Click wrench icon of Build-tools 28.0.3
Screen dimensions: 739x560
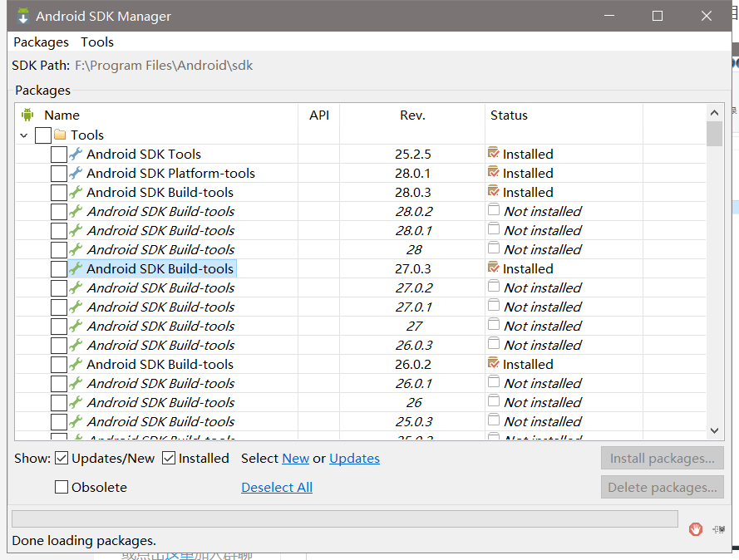pyautogui.click(x=76, y=192)
